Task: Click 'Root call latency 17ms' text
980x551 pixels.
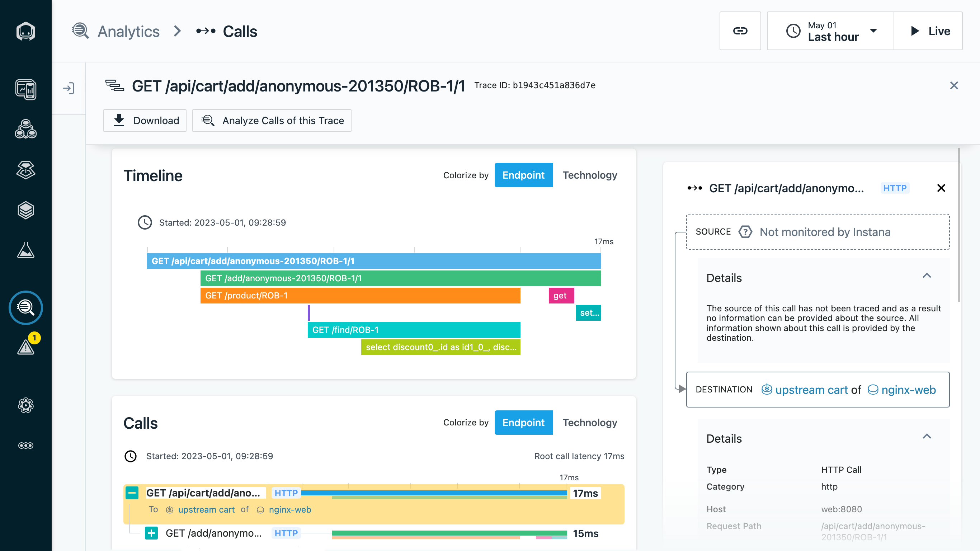Action: [579, 456]
